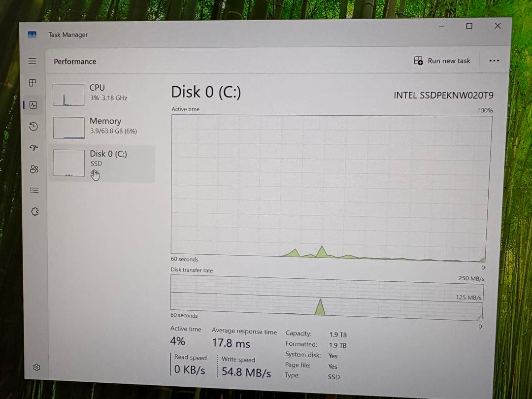Maximize the Task Manager window

pyautogui.click(x=469, y=26)
